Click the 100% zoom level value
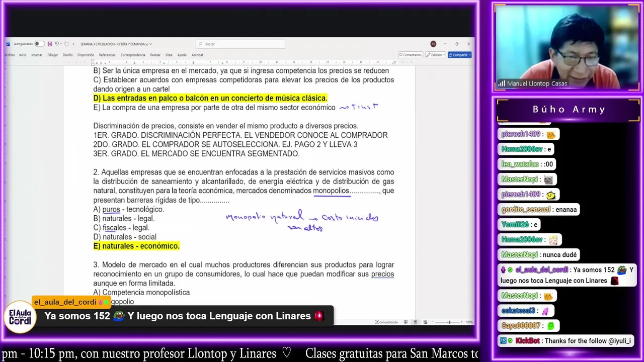644x362 pixels. [x=469, y=322]
